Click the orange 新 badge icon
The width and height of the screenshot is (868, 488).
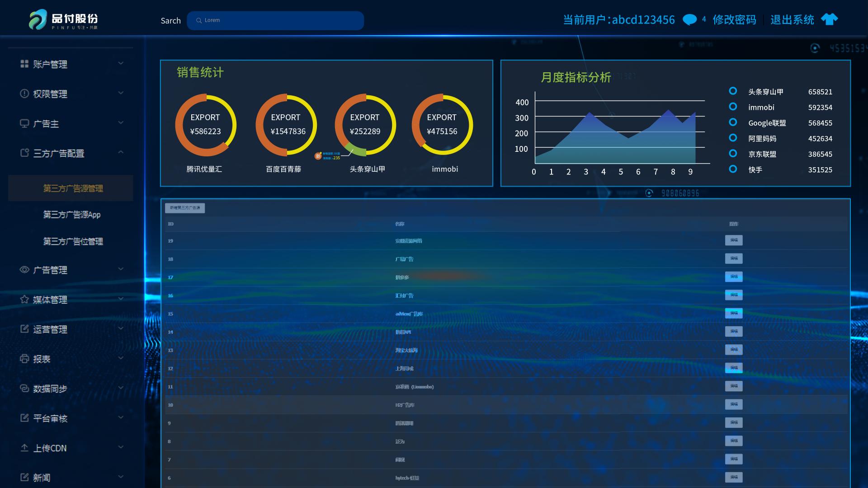click(x=318, y=156)
